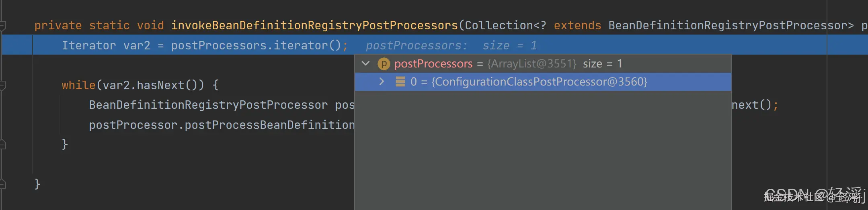This screenshot has width=868, height=210.
Task: Click the list element icon for index 0
Action: 400,82
